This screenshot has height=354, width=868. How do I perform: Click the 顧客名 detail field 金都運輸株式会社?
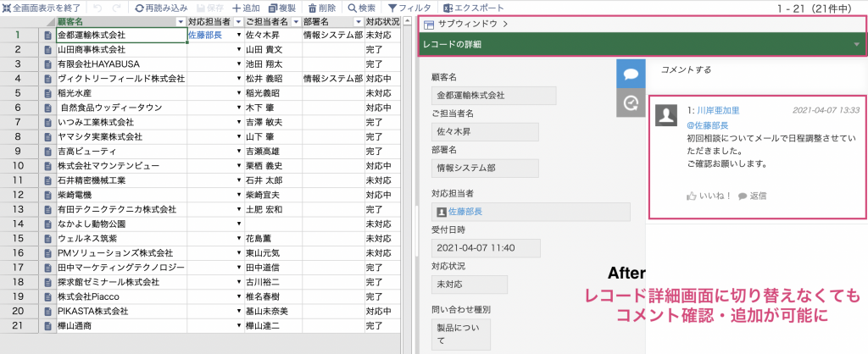point(494,95)
